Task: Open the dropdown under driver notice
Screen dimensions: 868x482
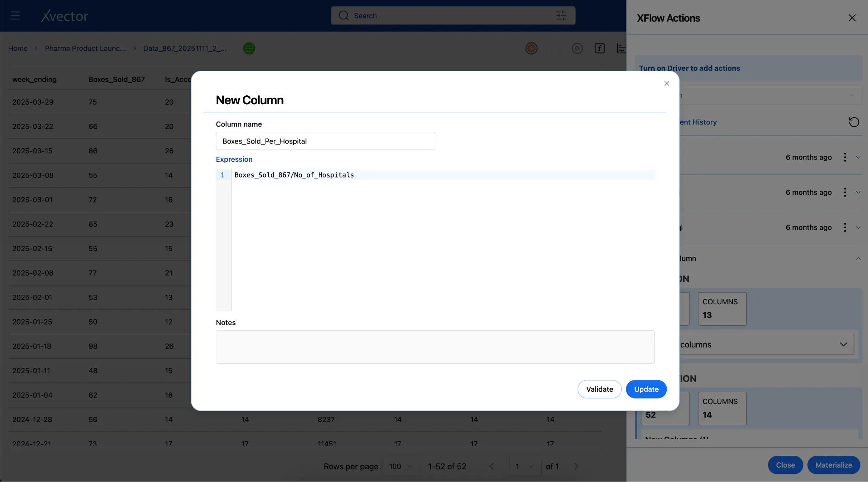Action: 770,95
